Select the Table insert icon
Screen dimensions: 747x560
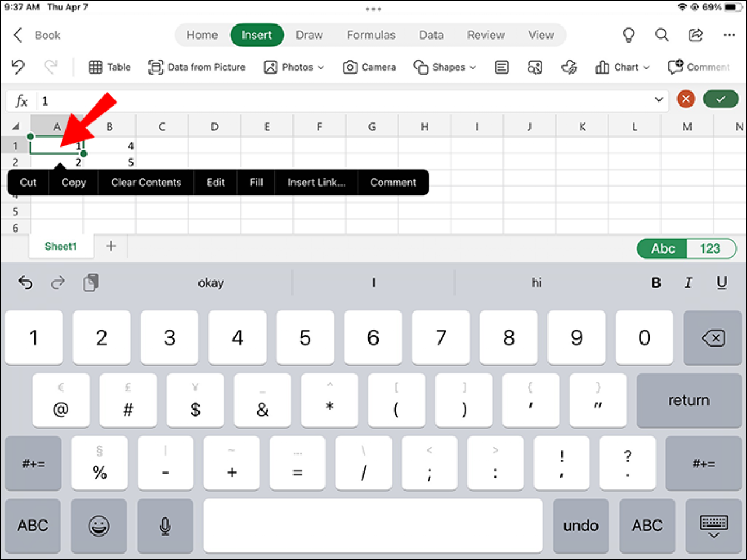pyautogui.click(x=109, y=66)
